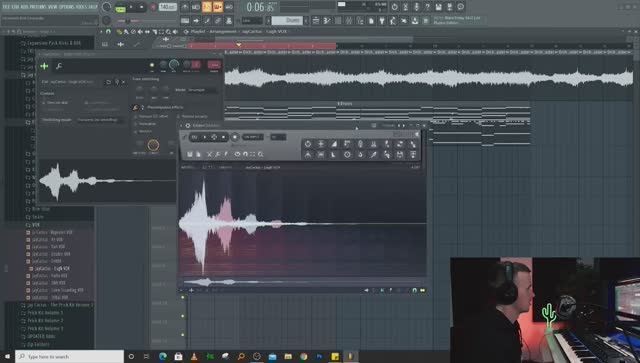Open Chrome from the taskbar
Screen dimensions: 640x363
[x=303, y=356]
